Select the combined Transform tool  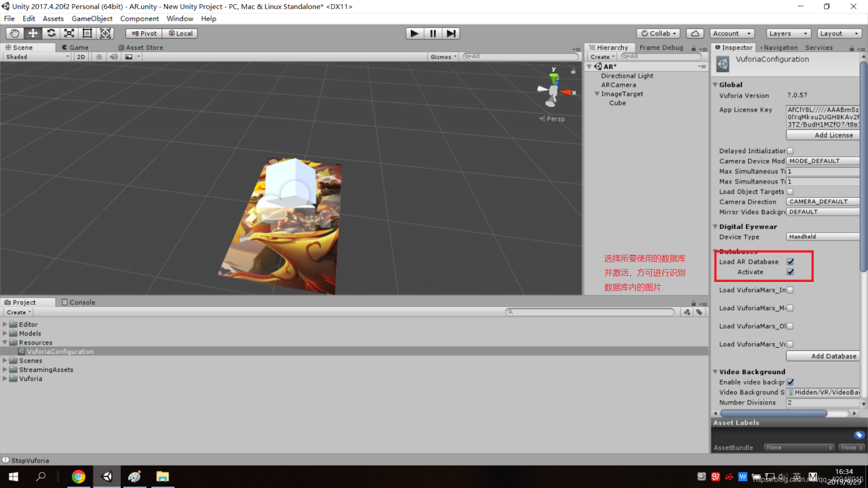pyautogui.click(x=106, y=33)
